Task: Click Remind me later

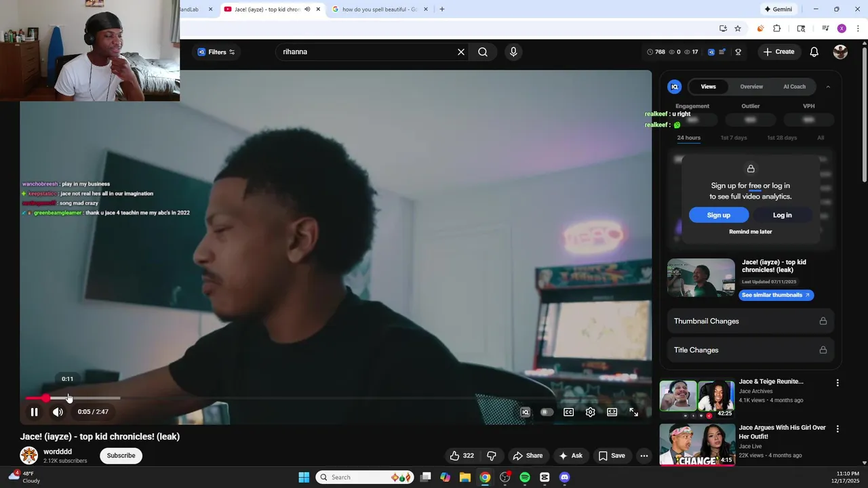Action: tap(751, 232)
